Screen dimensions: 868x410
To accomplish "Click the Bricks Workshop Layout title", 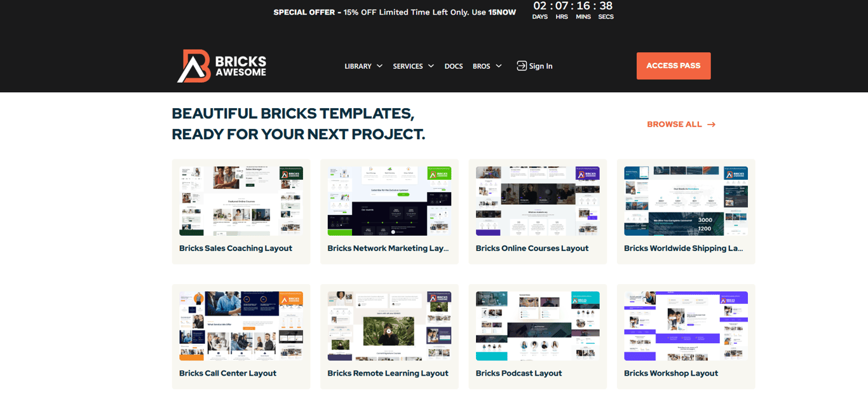I will tap(671, 374).
